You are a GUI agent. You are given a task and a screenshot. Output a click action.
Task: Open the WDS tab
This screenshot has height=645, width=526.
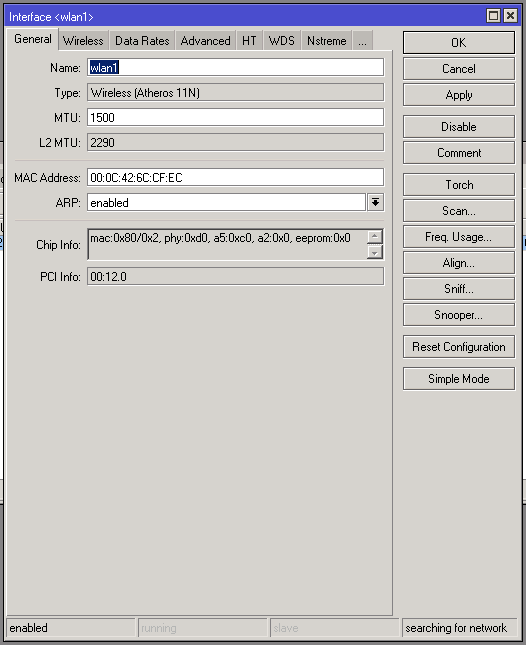click(282, 41)
